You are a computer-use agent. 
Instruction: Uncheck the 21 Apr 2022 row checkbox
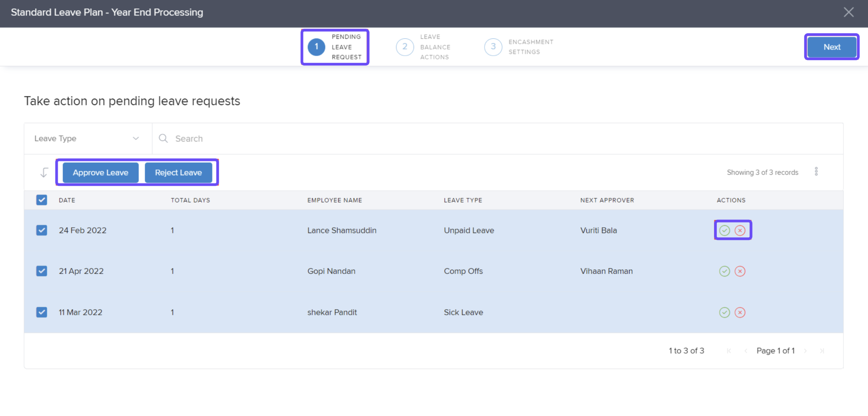41,271
